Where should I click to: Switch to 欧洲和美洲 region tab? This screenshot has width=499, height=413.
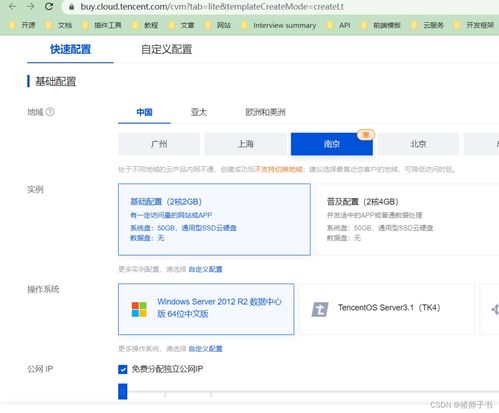pos(265,112)
